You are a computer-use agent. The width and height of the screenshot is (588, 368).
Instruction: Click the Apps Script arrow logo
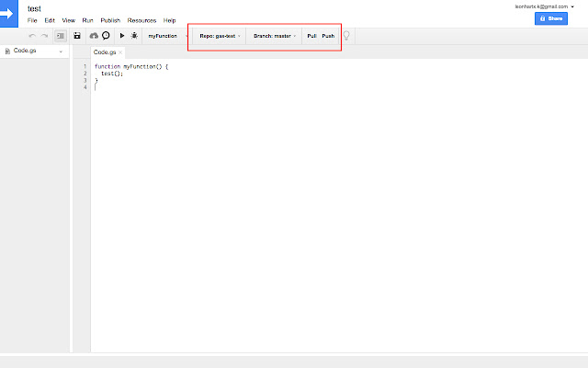point(8,14)
